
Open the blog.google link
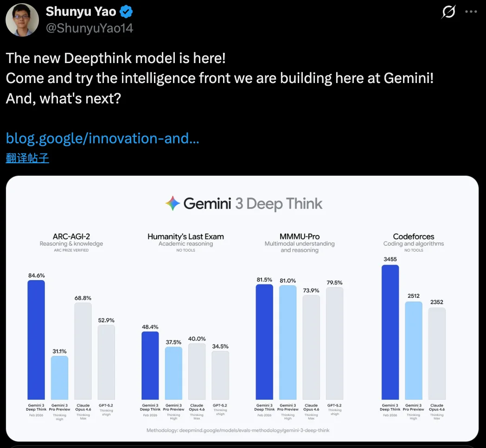pos(102,138)
